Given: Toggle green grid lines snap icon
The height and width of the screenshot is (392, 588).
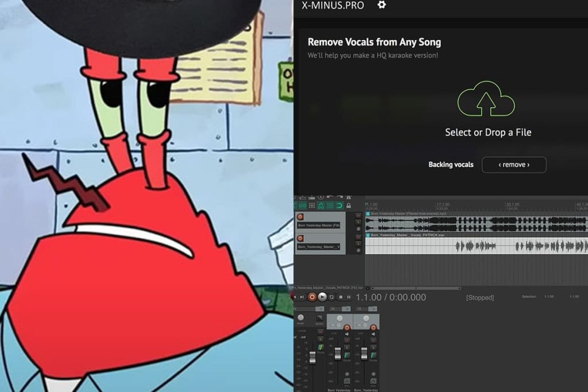Looking at the screenshot, I should pos(330,205).
